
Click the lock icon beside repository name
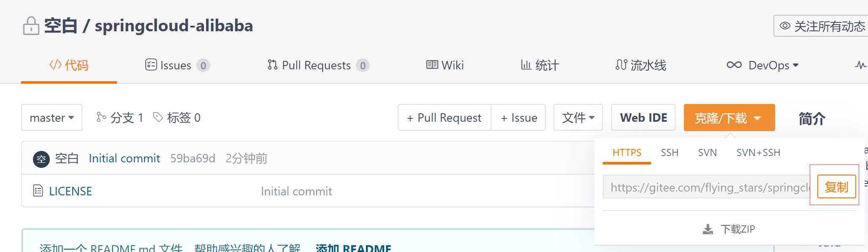(31, 26)
